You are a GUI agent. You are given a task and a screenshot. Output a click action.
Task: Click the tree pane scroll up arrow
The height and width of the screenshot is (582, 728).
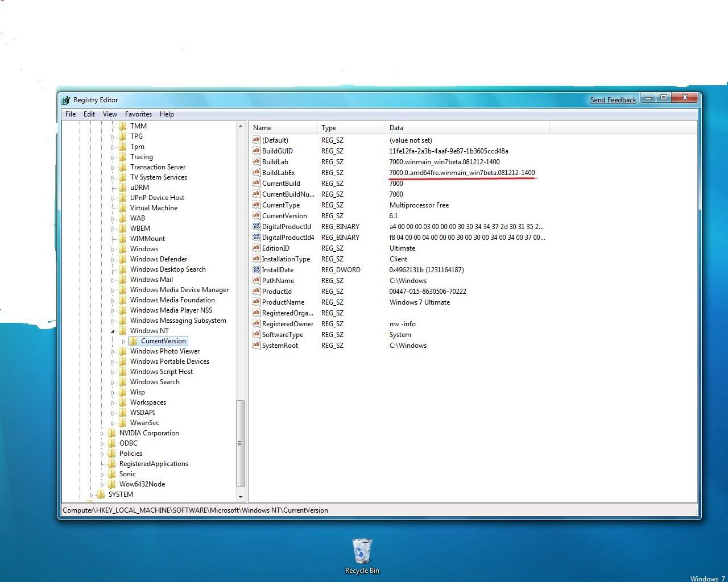(x=241, y=126)
